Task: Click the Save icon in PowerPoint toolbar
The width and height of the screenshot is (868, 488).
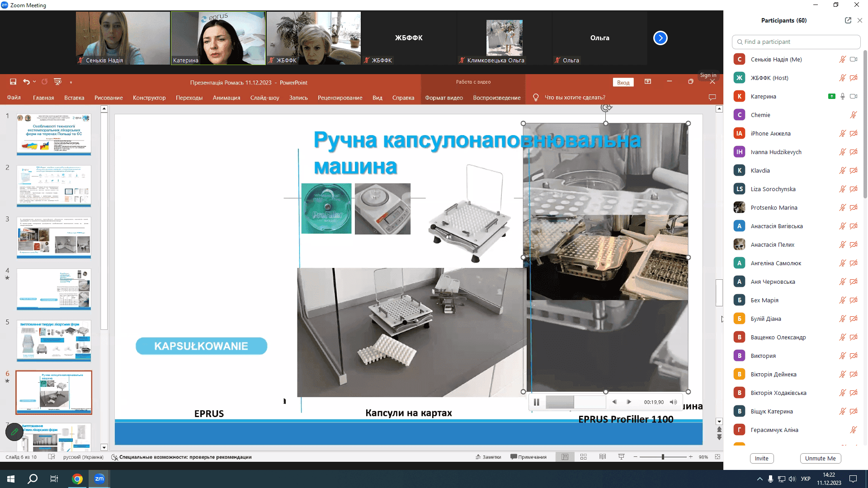Action: (13, 82)
